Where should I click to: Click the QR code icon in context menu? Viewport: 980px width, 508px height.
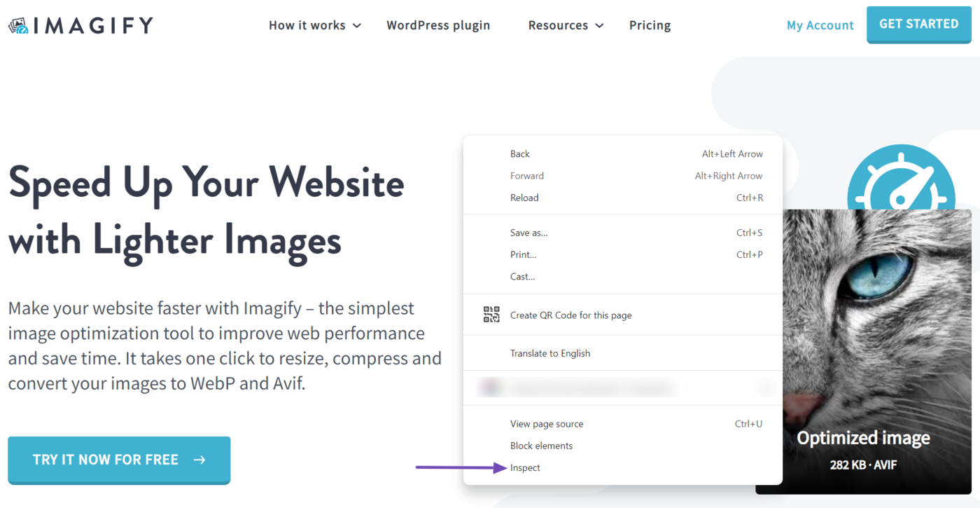tap(491, 315)
